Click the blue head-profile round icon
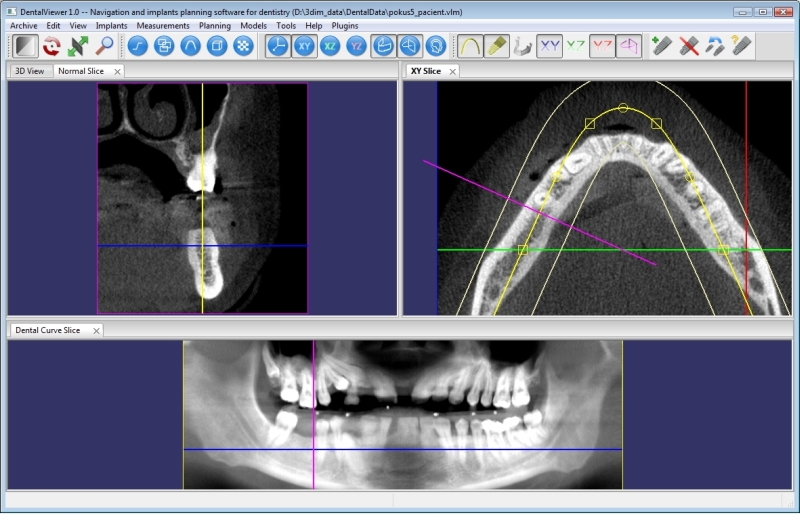This screenshot has width=800, height=530. [436, 46]
